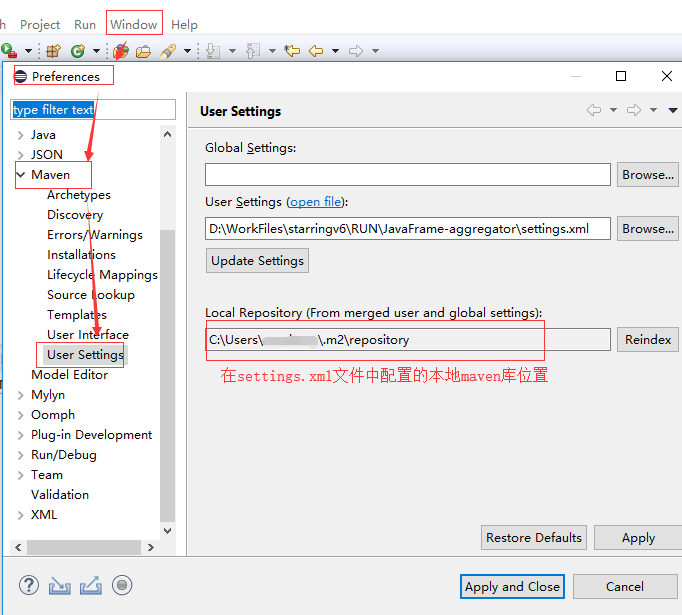This screenshot has height=615, width=682.
Task: Click the Last Edit Location icon
Action: 292,51
